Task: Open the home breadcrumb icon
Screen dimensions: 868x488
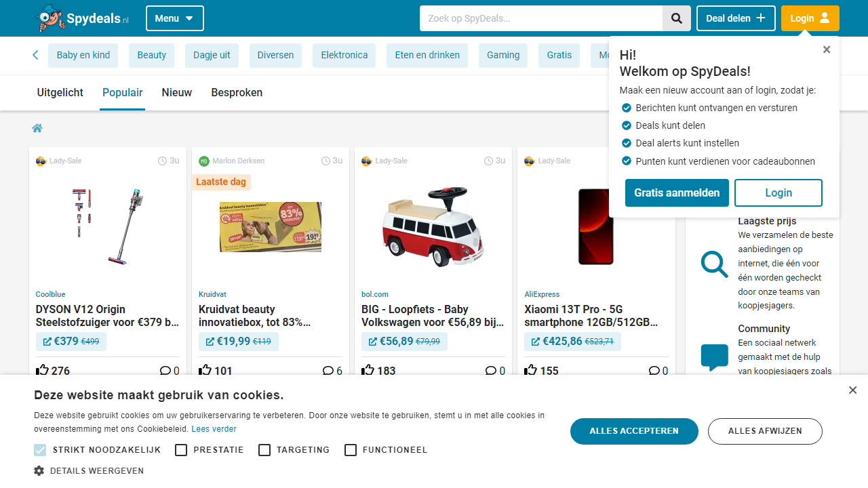Action: coord(37,127)
